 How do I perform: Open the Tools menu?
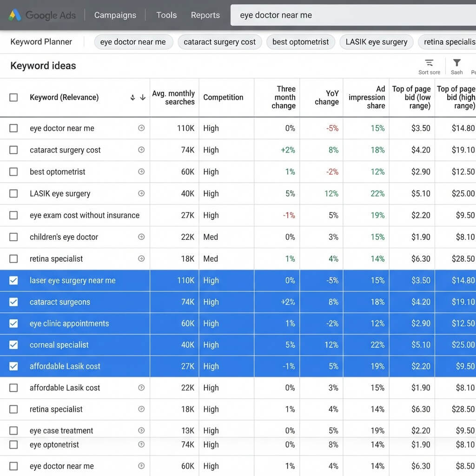pyautogui.click(x=166, y=15)
